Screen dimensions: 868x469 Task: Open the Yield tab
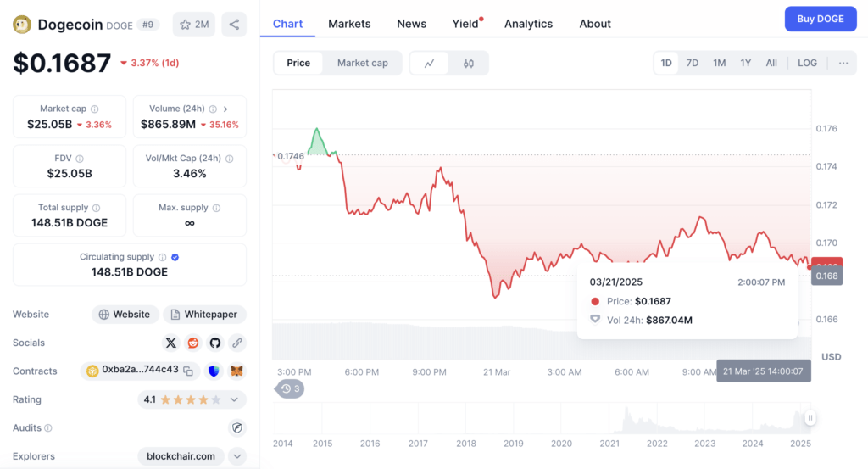466,24
